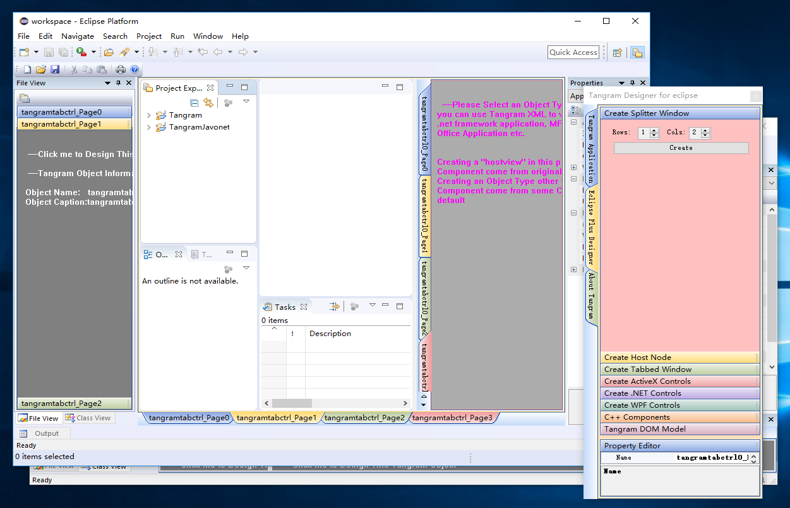
Task: Open the C++ Components section
Action: tap(680, 417)
